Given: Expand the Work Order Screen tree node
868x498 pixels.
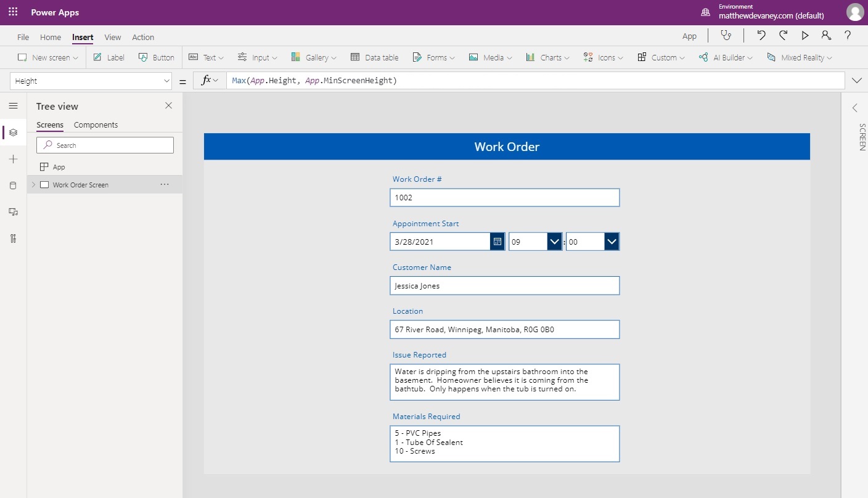Looking at the screenshot, I should (x=33, y=185).
